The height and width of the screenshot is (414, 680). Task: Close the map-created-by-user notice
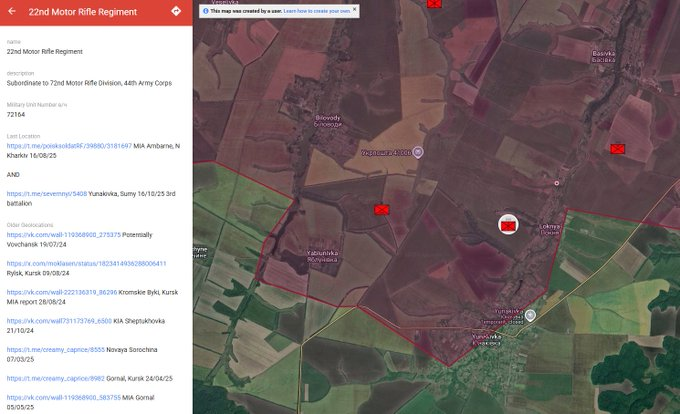(354, 10)
